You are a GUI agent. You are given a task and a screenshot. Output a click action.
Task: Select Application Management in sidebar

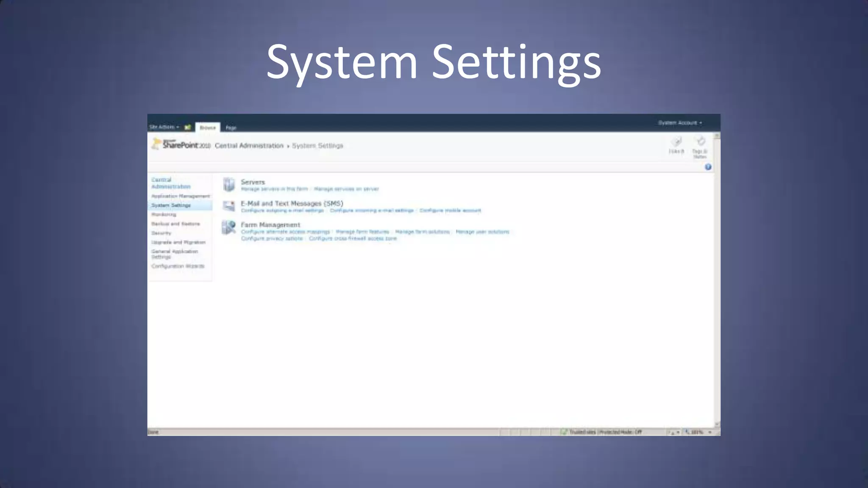[x=181, y=196]
